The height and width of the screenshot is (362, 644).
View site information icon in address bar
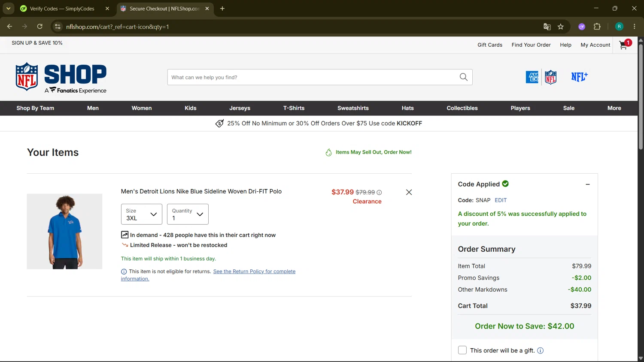[58, 27]
